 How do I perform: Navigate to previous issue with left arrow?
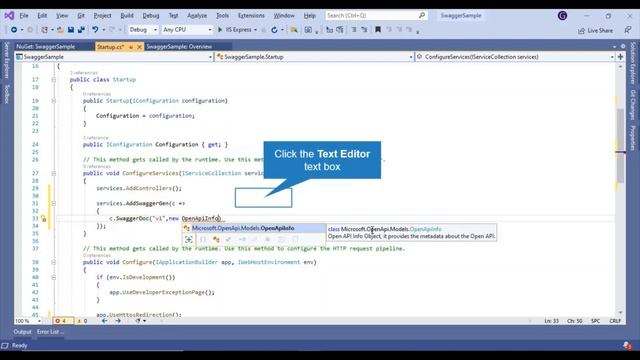point(104,321)
